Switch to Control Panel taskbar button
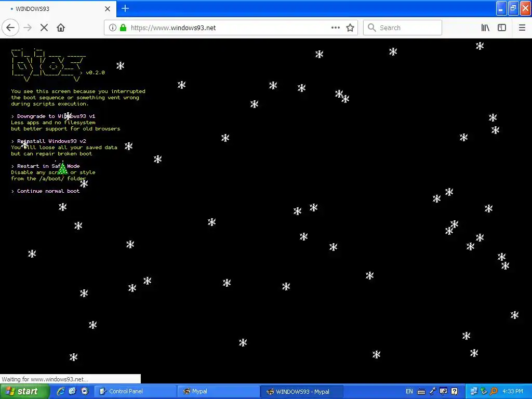The height and width of the screenshot is (399, 532). tap(135, 392)
